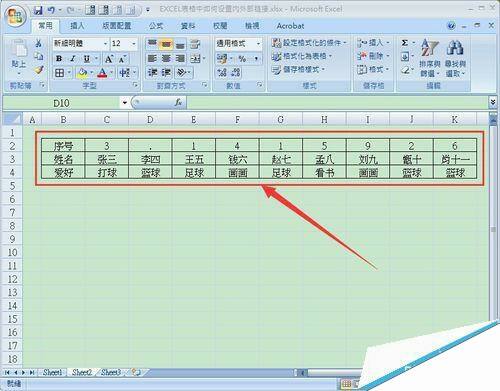Open the Fill down options icon
This screenshot has height=391, width=500.
[x=404, y=56]
